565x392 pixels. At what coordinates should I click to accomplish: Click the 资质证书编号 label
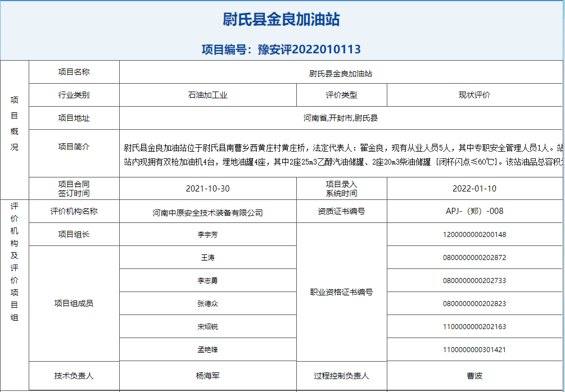click(342, 211)
